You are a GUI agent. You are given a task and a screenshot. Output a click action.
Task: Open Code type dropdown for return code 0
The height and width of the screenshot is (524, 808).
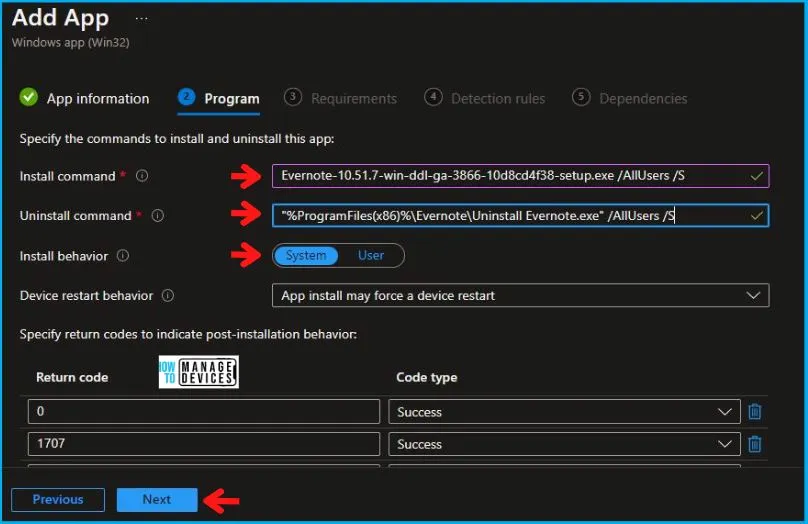[564, 412]
